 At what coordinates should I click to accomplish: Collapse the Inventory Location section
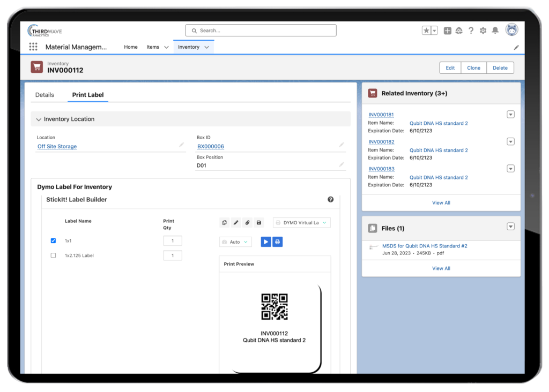(x=39, y=119)
